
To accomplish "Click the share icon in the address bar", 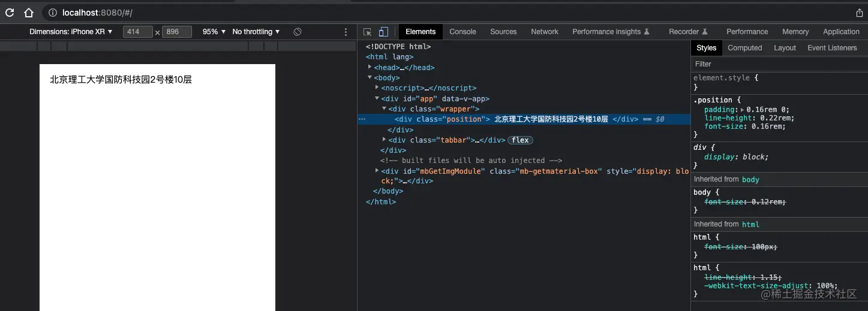I will coord(860,13).
